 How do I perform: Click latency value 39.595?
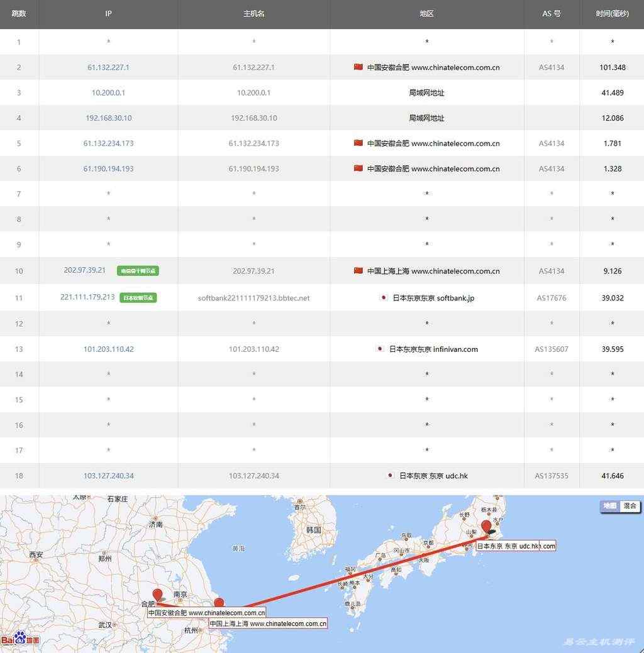click(613, 349)
